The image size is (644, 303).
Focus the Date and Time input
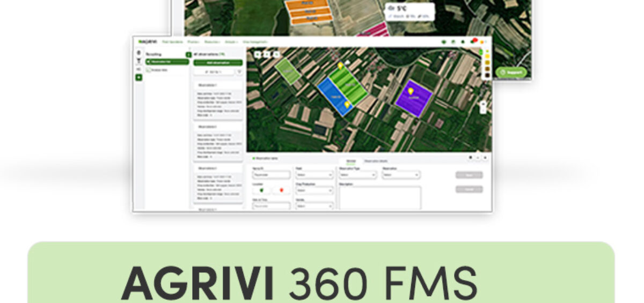tap(271, 205)
